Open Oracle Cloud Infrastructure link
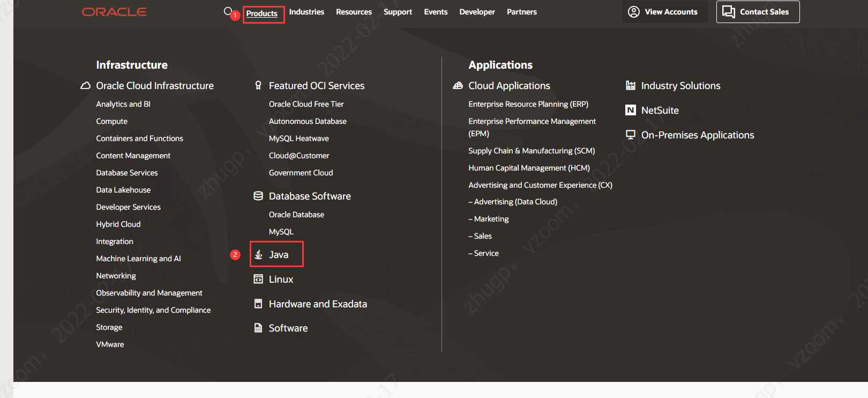 (155, 86)
